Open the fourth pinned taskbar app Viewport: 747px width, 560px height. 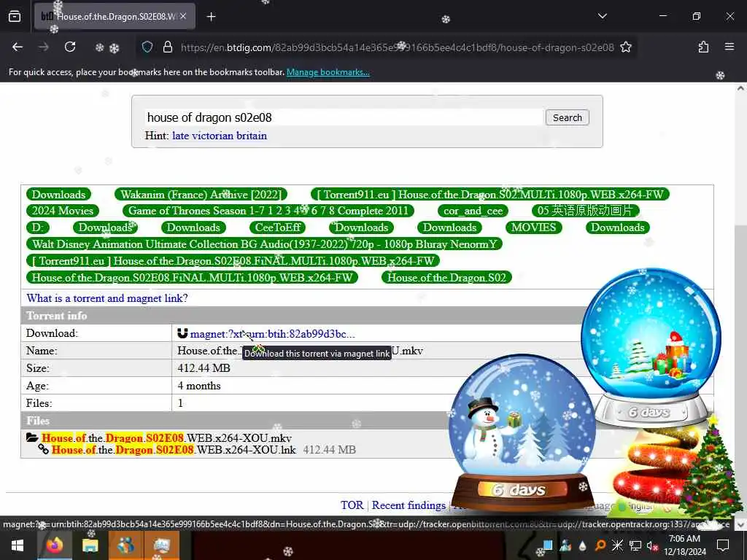(x=161, y=545)
